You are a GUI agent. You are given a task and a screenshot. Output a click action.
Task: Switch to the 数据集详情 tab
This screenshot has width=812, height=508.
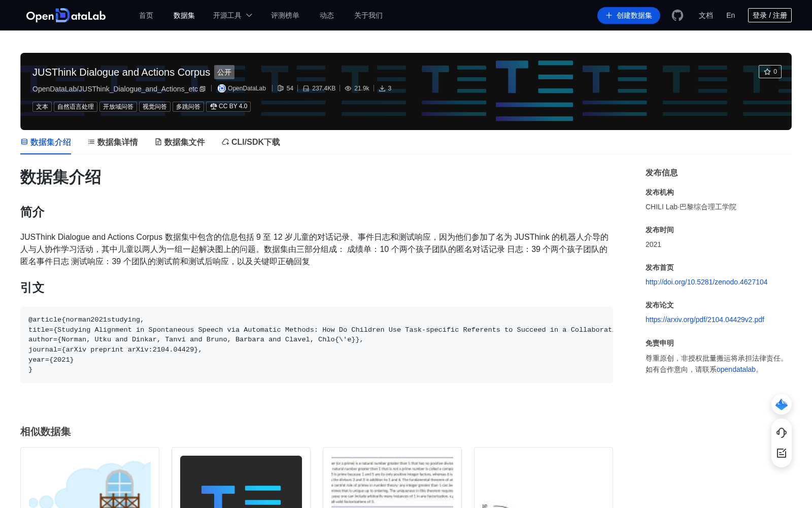pos(113,142)
